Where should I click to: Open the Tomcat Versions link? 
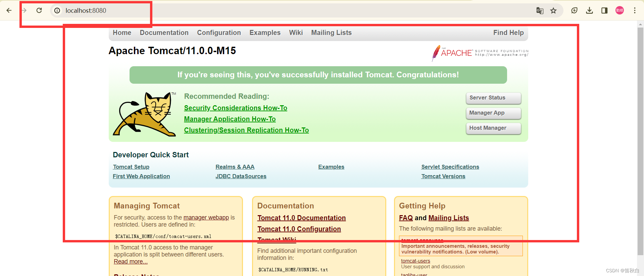click(443, 176)
